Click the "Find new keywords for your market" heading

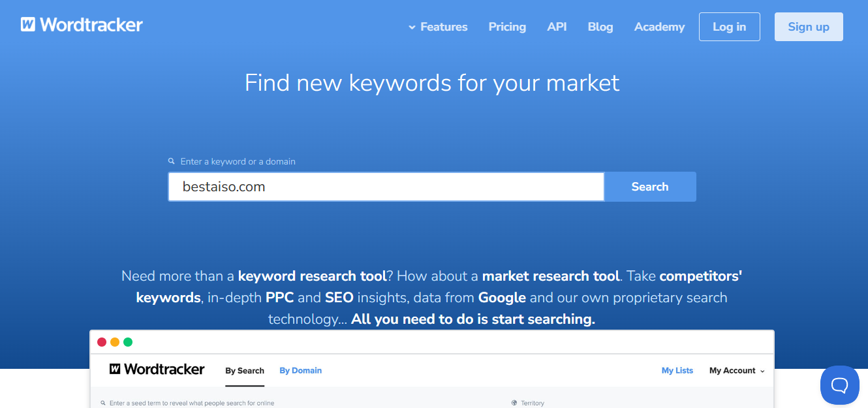click(x=432, y=84)
